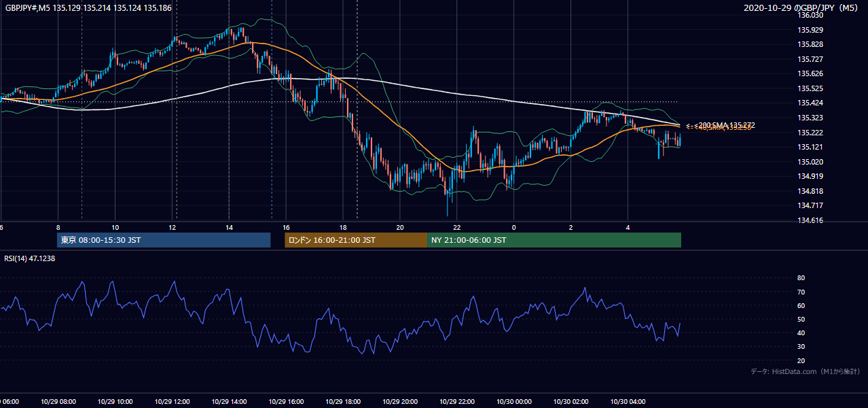Click RSI scale level 70
This screenshot has width=868, height=408.
[801, 292]
